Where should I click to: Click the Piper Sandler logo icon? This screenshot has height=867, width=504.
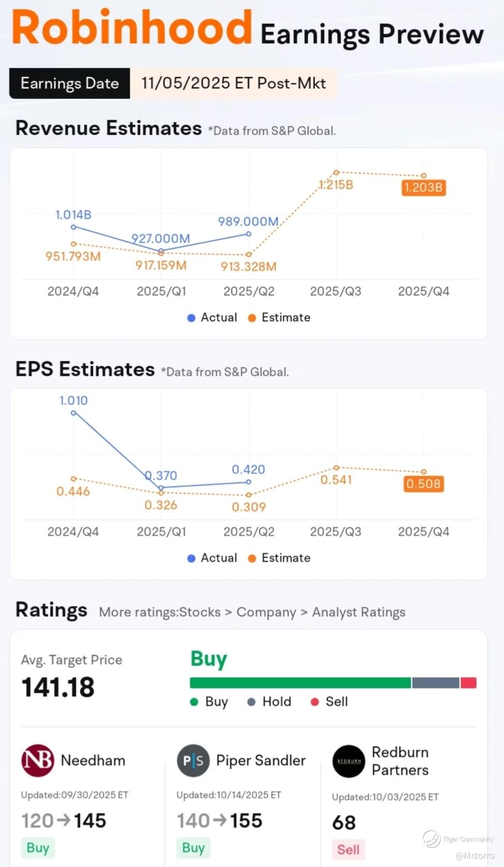(193, 760)
